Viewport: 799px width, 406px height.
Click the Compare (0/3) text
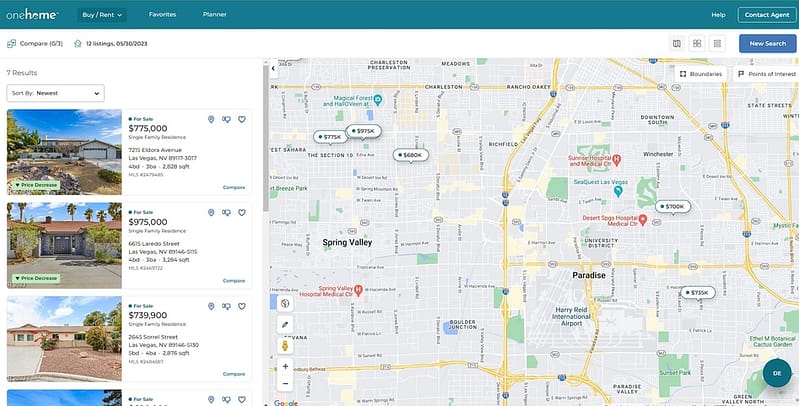(x=41, y=44)
